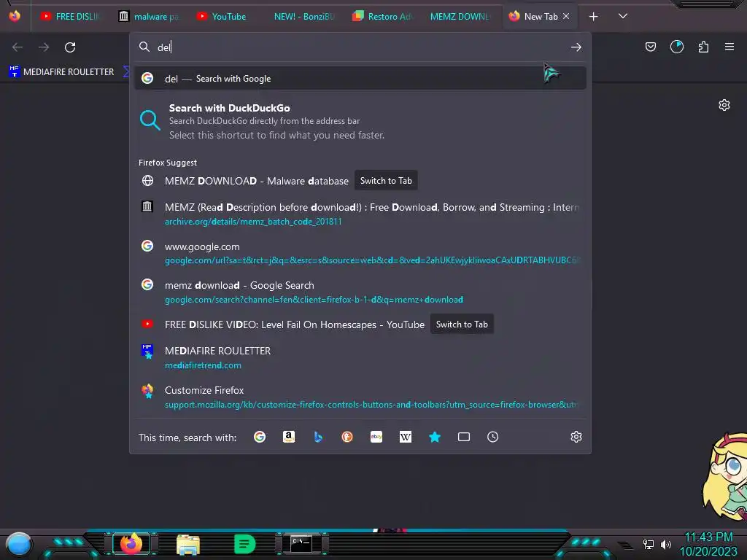Open File Explorer from the taskbar

point(188,544)
